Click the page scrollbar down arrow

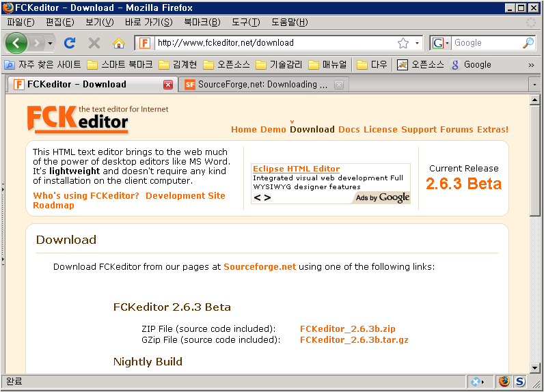pyautogui.click(x=534, y=367)
